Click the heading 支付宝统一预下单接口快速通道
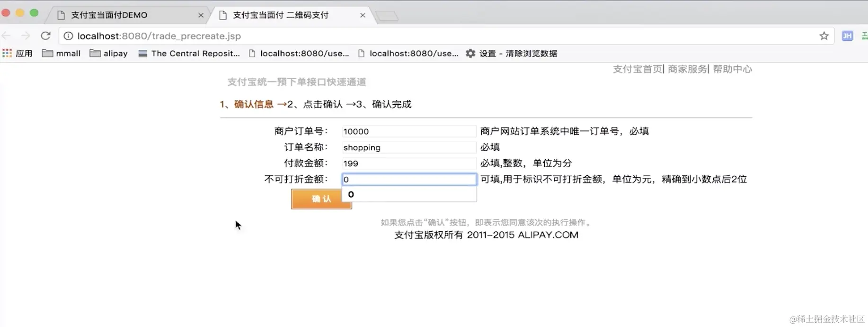The width and height of the screenshot is (868, 327). click(297, 82)
